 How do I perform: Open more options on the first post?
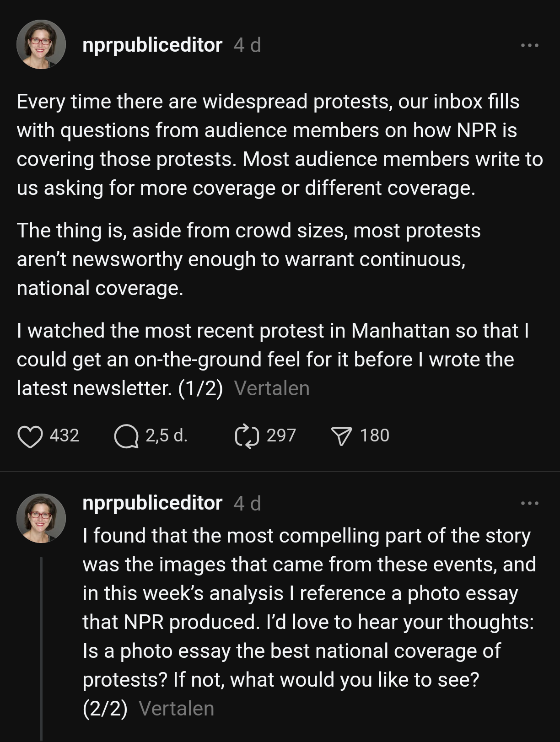click(x=530, y=45)
